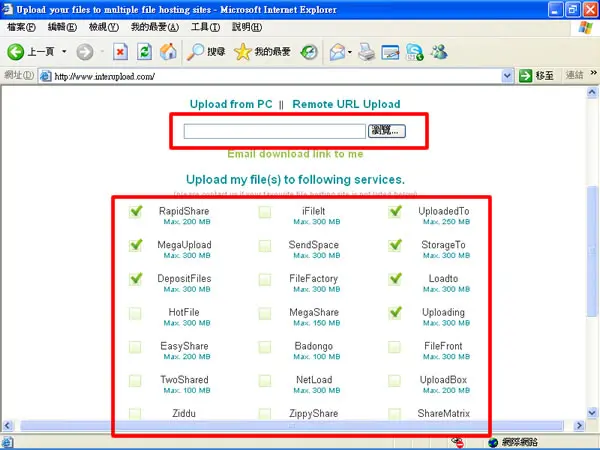Open the 工具(T) menu
Viewport: 600px width, 450px height.
205,27
